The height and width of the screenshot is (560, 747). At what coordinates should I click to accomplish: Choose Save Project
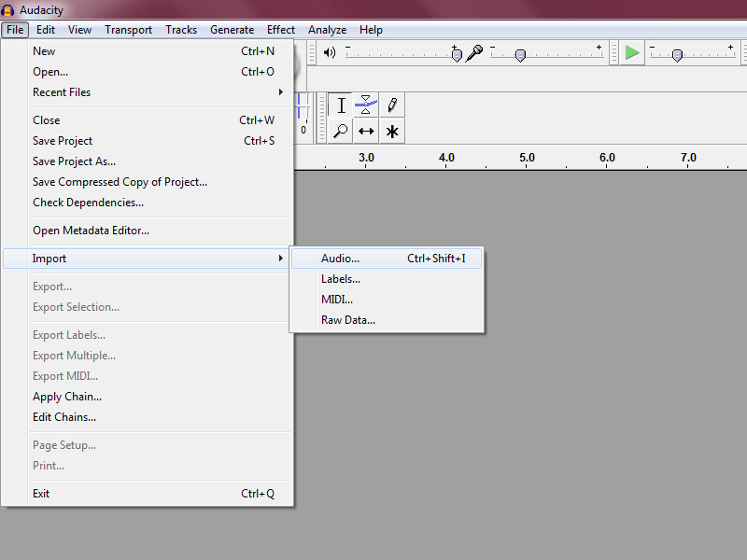pos(148,141)
